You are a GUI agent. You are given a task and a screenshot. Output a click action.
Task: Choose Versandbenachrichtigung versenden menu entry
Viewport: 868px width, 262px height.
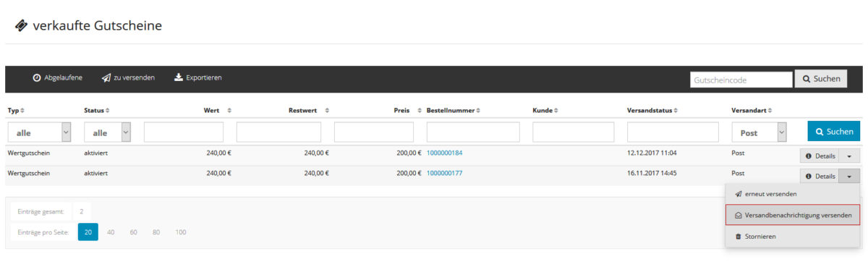792,215
